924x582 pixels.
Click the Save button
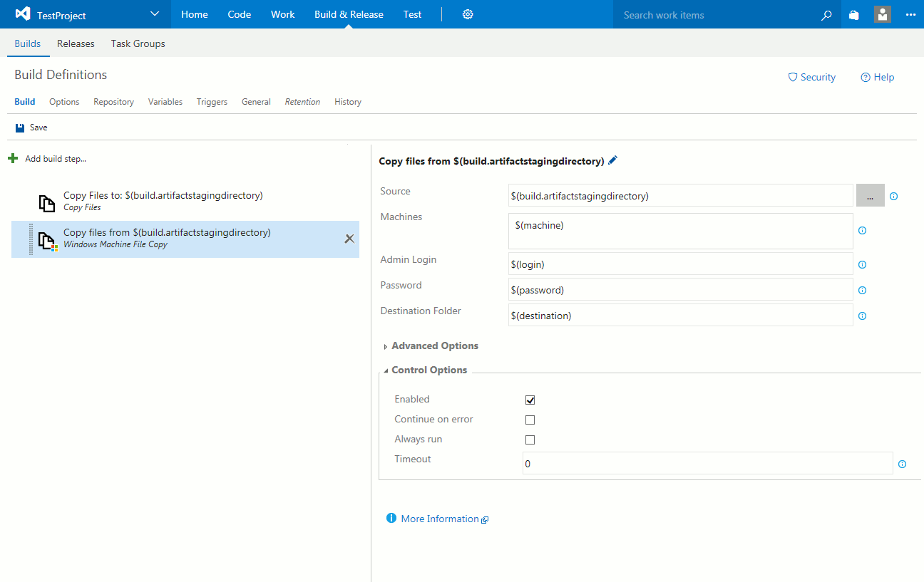[31, 128]
